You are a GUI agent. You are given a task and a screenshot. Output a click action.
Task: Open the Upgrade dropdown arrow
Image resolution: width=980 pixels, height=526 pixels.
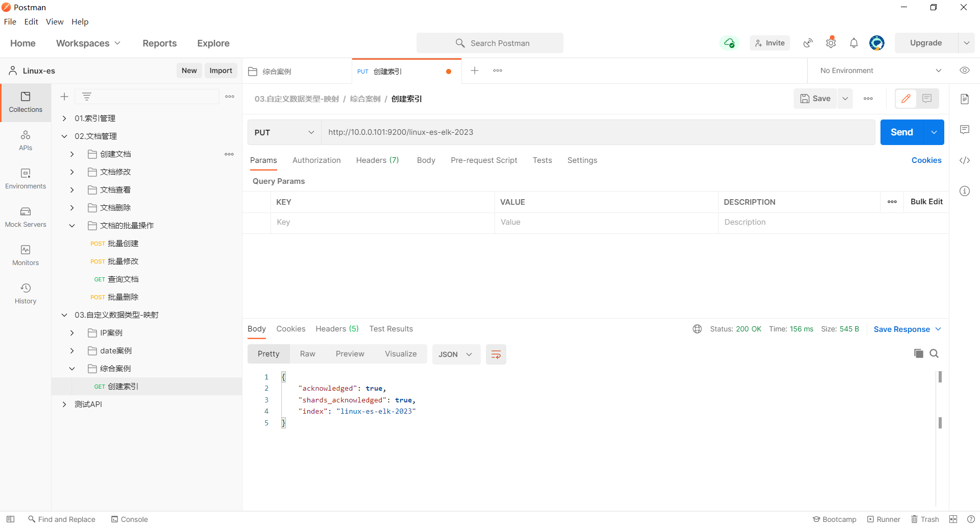tap(967, 43)
